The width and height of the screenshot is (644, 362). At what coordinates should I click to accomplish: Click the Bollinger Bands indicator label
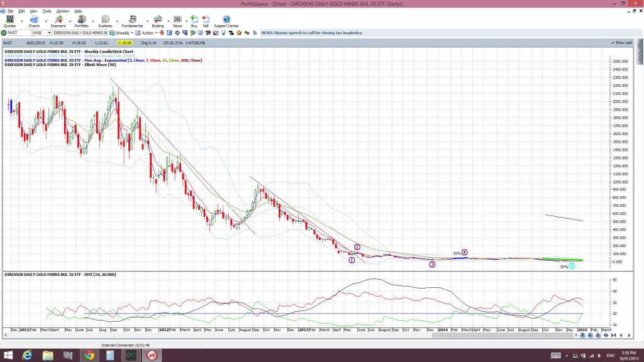pos(69,56)
